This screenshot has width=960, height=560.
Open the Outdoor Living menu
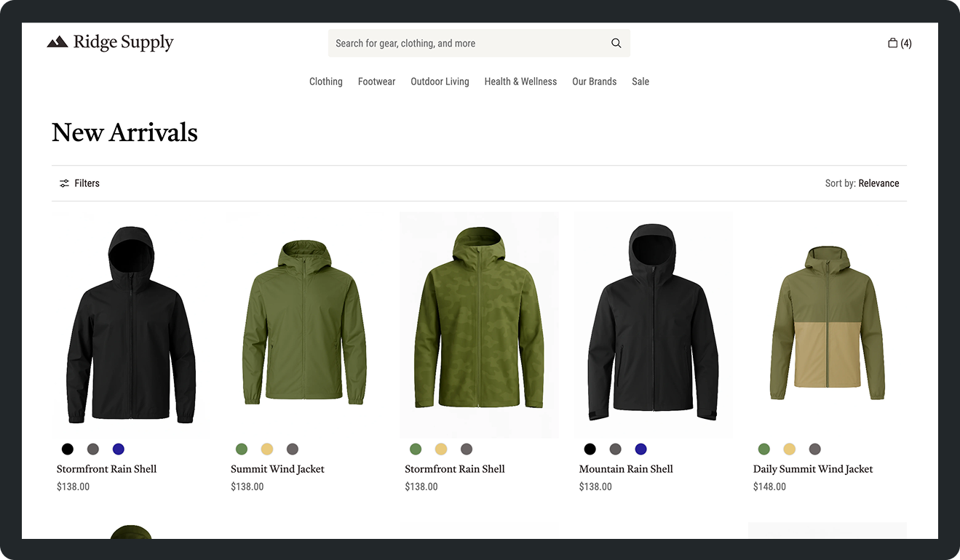click(x=440, y=81)
